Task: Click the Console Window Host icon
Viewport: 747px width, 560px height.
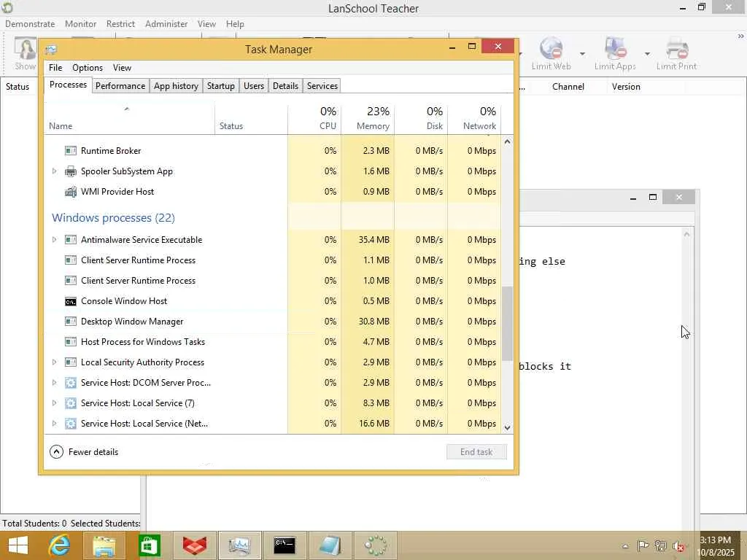Action: point(71,301)
